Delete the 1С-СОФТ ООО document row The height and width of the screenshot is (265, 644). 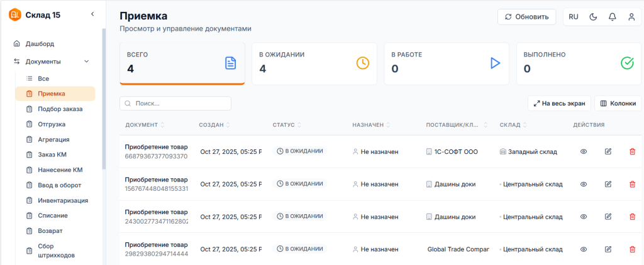632,151
